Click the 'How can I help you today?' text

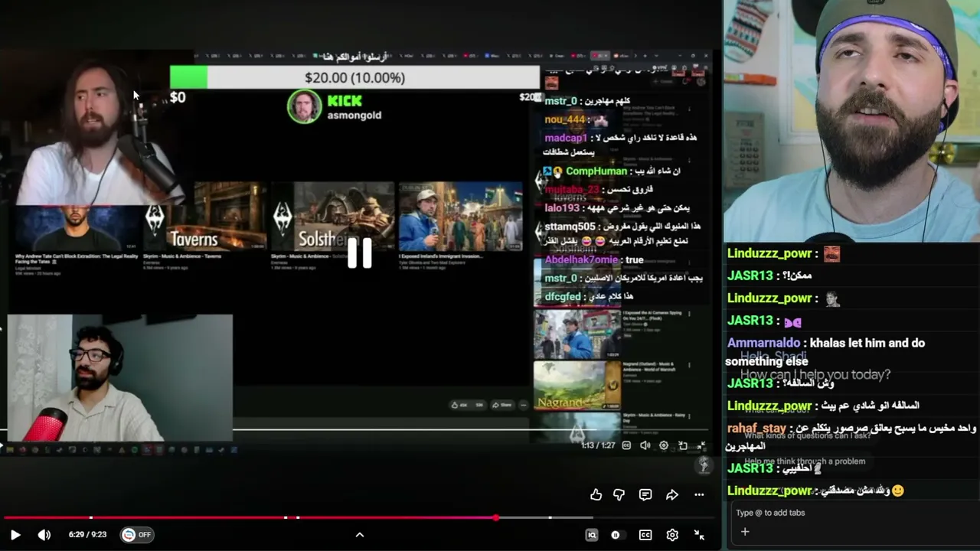tap(815, 374)
